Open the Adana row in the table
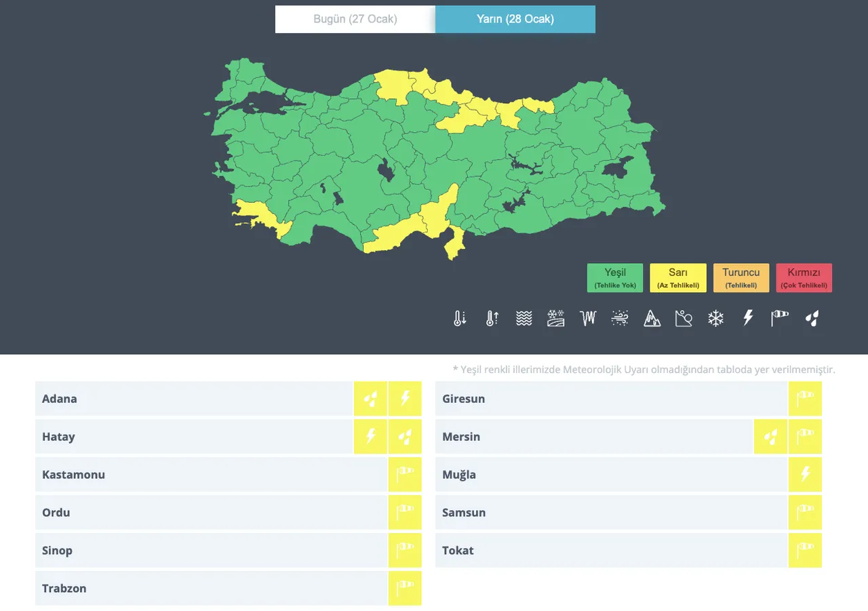This screenshot has width=868, height=611. [194, 399]
